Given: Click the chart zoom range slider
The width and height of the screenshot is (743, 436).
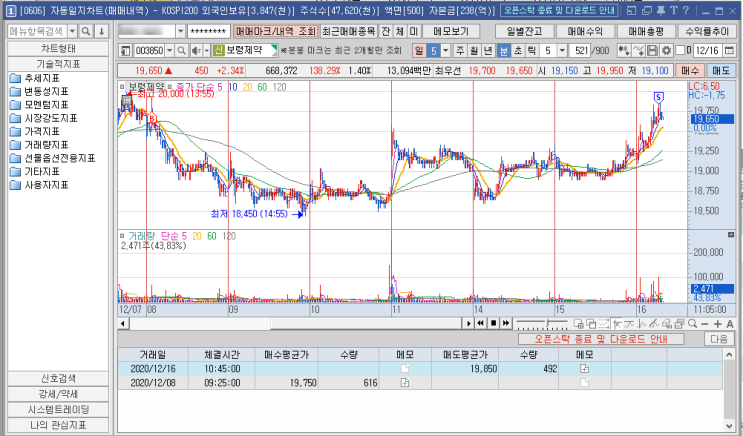Looking at the screenshot, I should 542,324.
